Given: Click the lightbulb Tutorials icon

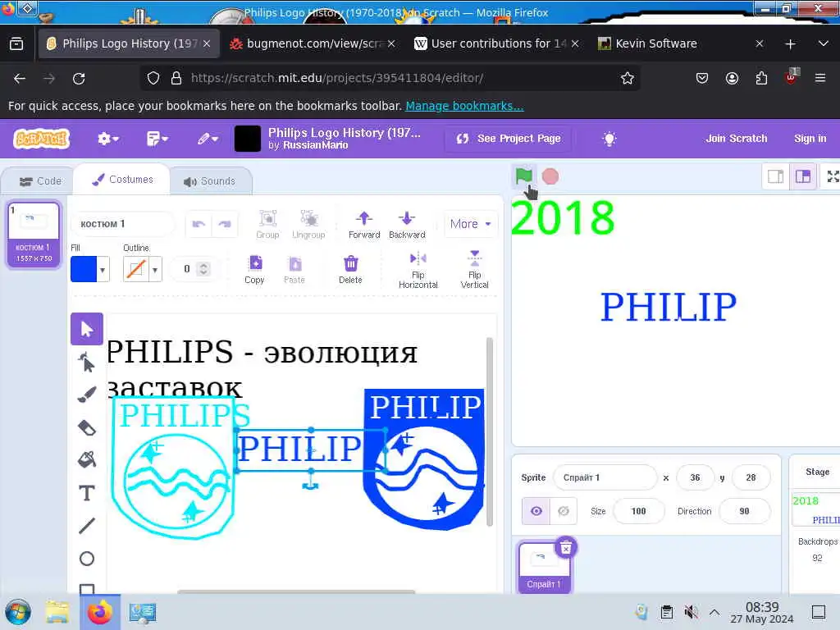Looking at the screenshot, I should (x=609, y=139).
